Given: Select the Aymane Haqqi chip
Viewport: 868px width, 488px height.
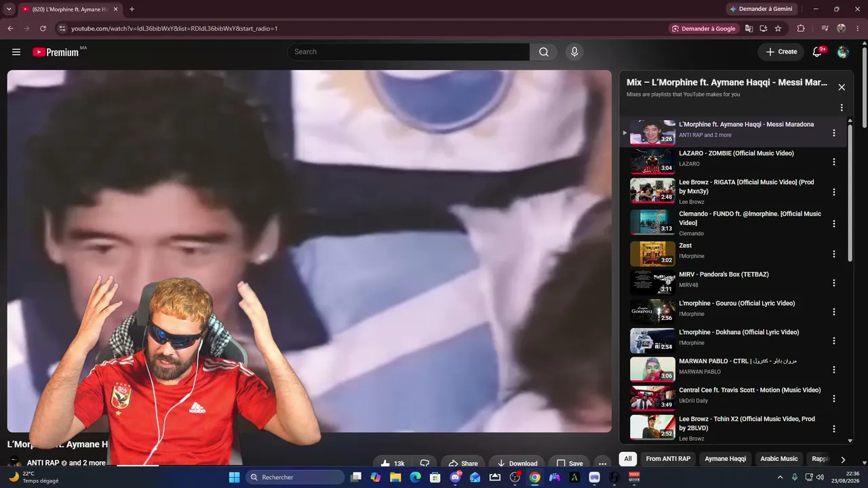Looking at the screenshot, I should pos(725,459).
